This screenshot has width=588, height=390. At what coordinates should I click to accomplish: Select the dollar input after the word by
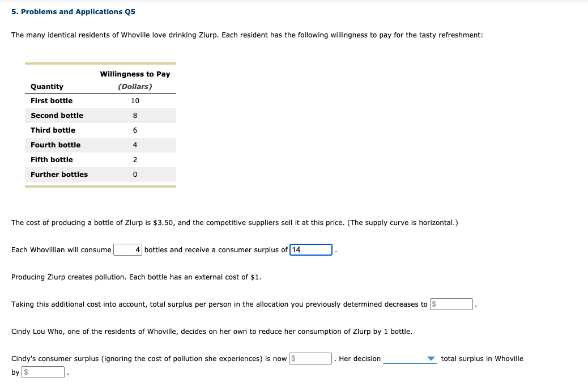[43, 371]
